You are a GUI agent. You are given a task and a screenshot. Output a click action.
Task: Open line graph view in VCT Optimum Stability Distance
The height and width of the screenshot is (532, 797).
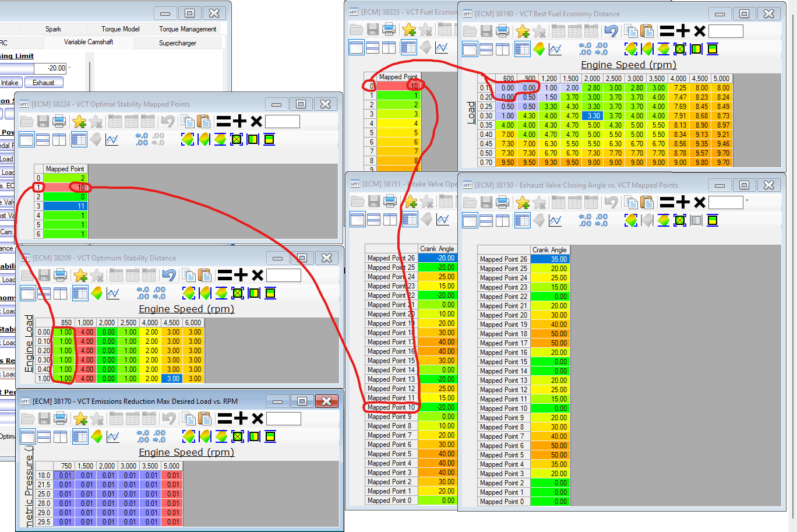click(x=113, y=293)
